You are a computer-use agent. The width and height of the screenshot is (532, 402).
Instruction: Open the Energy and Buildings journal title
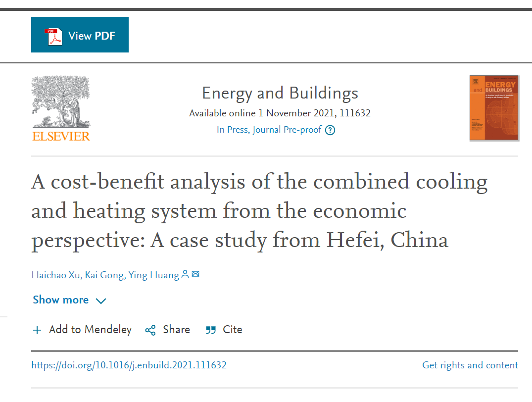[280, 93]
